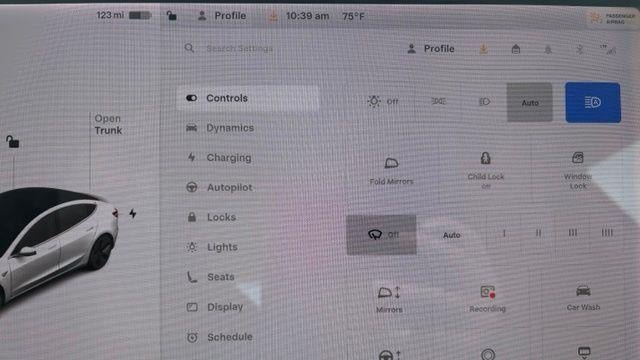Tap the software download icon in status bar

click(x=273, y=16)
